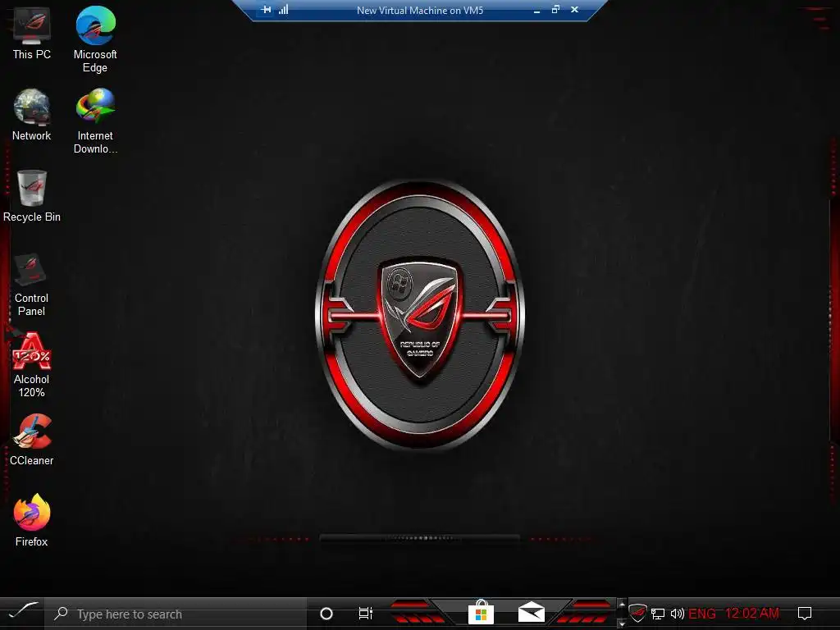Pin the VM connection bar
This screenshot has height=630, width=840.
pos(266,10)
